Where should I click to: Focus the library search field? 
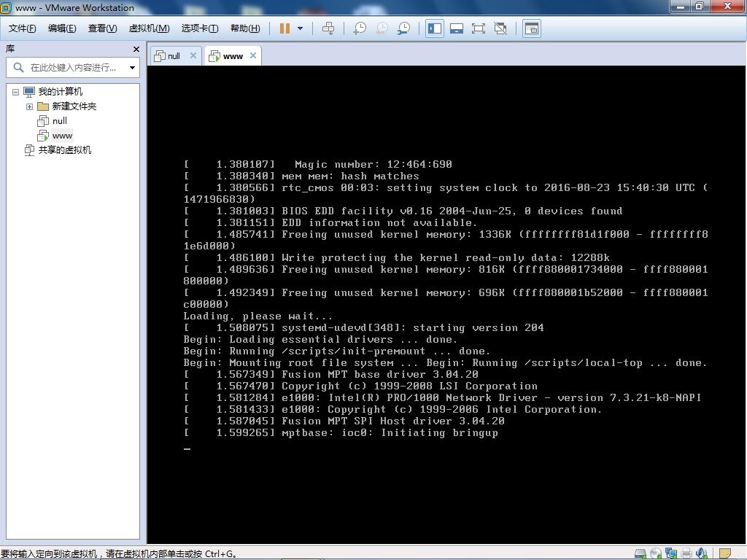point(73,68)
